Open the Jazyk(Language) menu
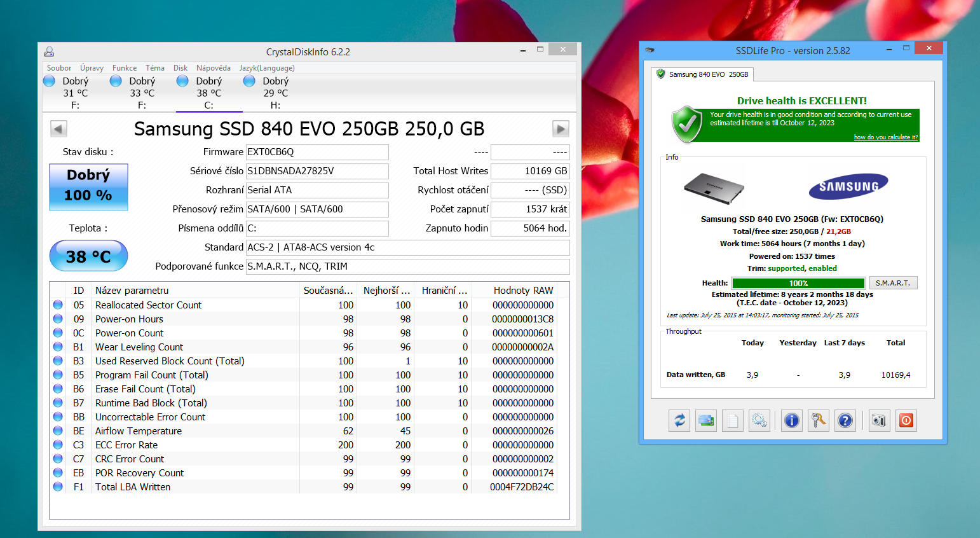 [267, 68]
